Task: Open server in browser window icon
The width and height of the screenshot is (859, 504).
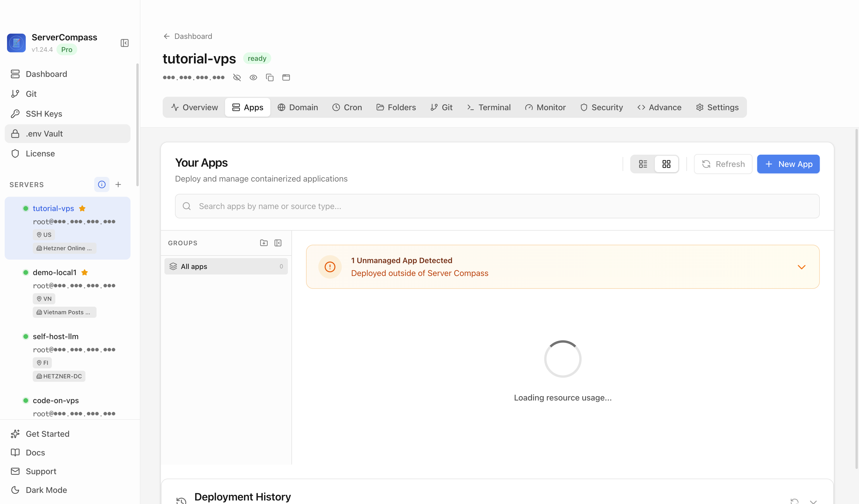Action: (x=286, y=78)
